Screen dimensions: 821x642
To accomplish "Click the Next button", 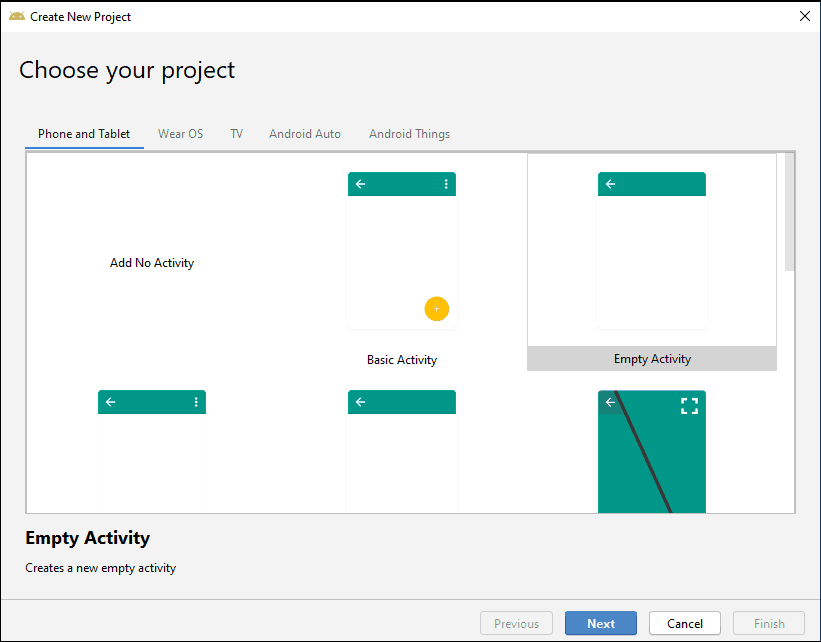I will point(601,623).
